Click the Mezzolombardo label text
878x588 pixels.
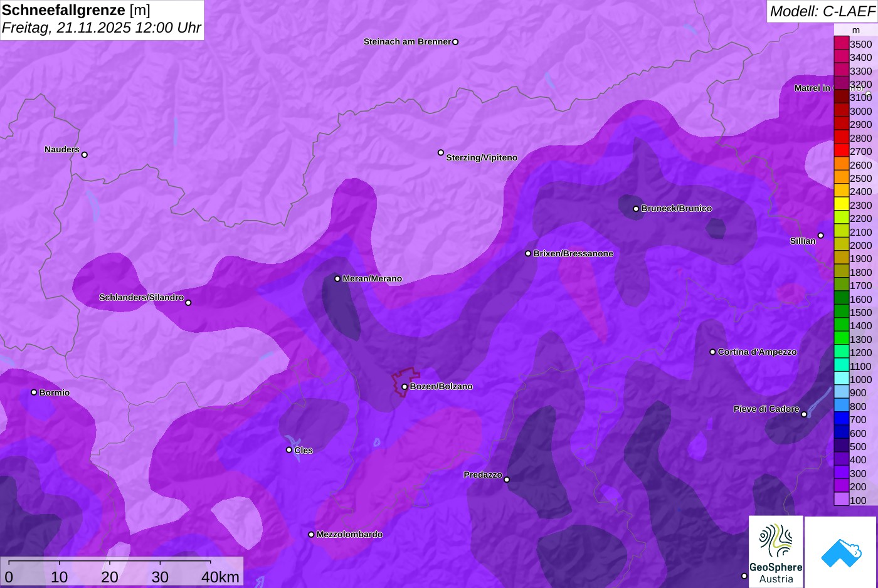click(349, 535)
